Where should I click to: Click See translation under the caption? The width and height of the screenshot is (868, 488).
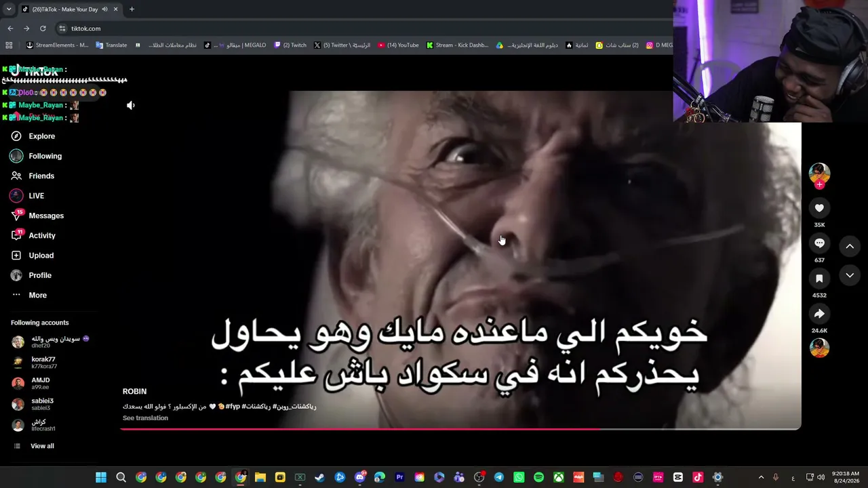pyautogui.click(x=145, y=418)
